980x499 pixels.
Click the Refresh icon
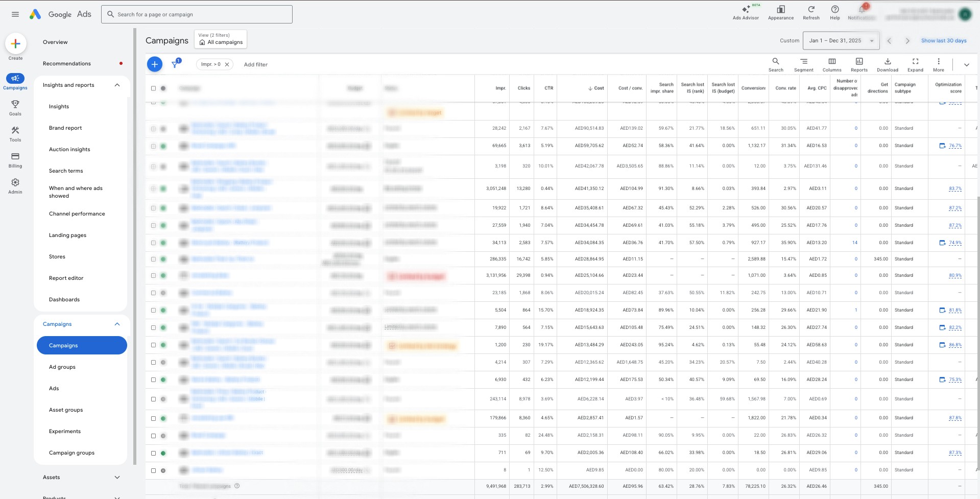click(x=811, y=12)
